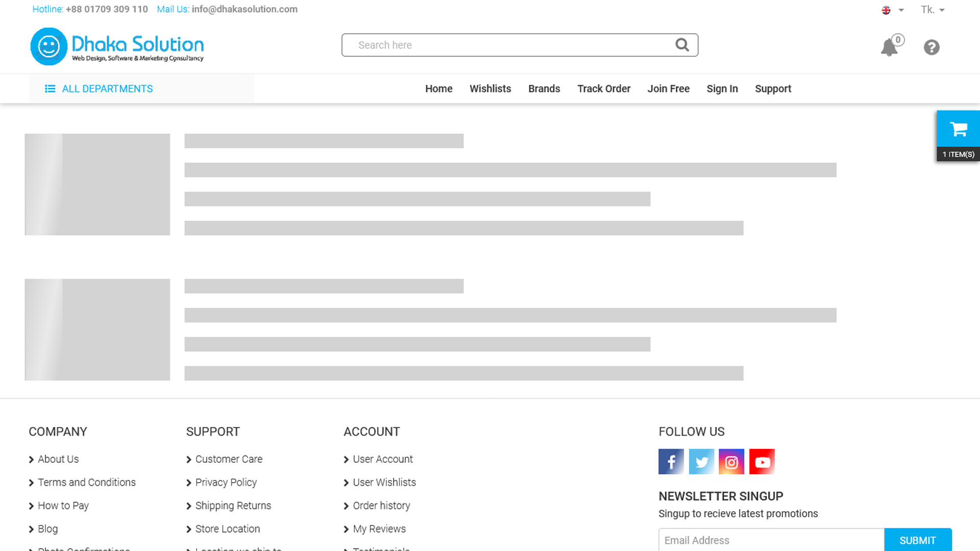The image size is (980, 551).
Task: Open the Instagram social icon
Action: pyautogui.click(x=731, y=462)
